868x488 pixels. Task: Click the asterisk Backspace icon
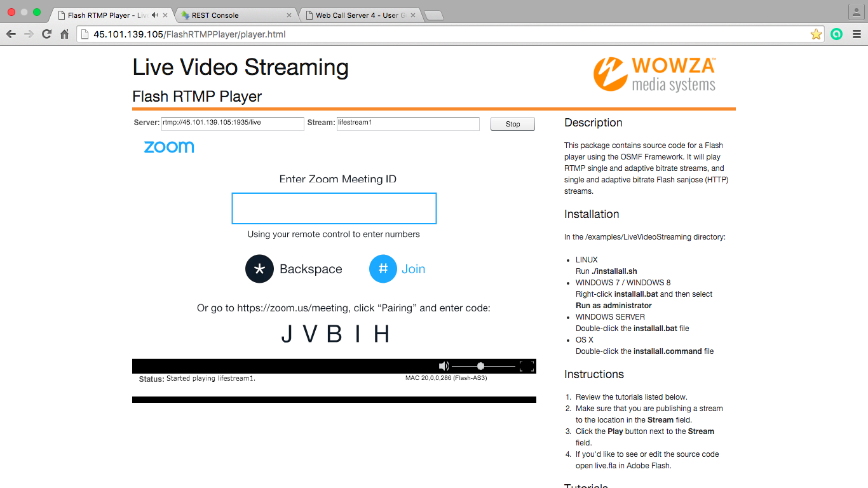259,269
